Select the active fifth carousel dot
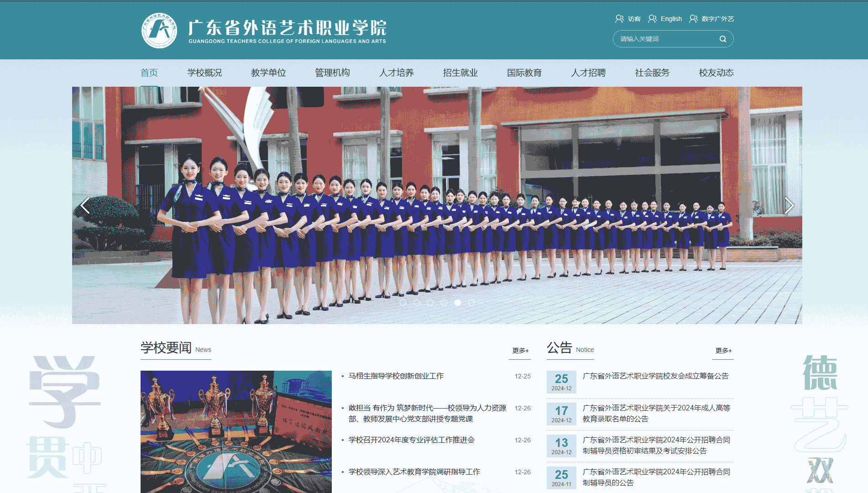 [458, 303]
